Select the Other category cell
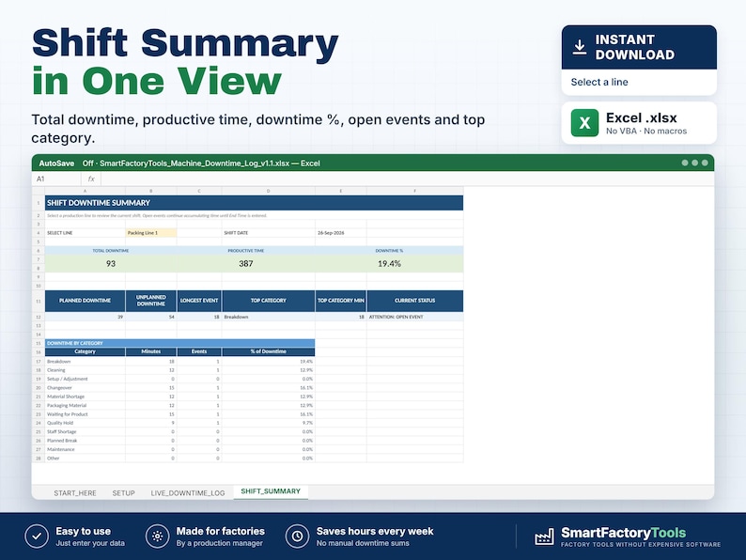Image resolution: width=746 pixels, height=560 pixels. click(x=85, y=459)
